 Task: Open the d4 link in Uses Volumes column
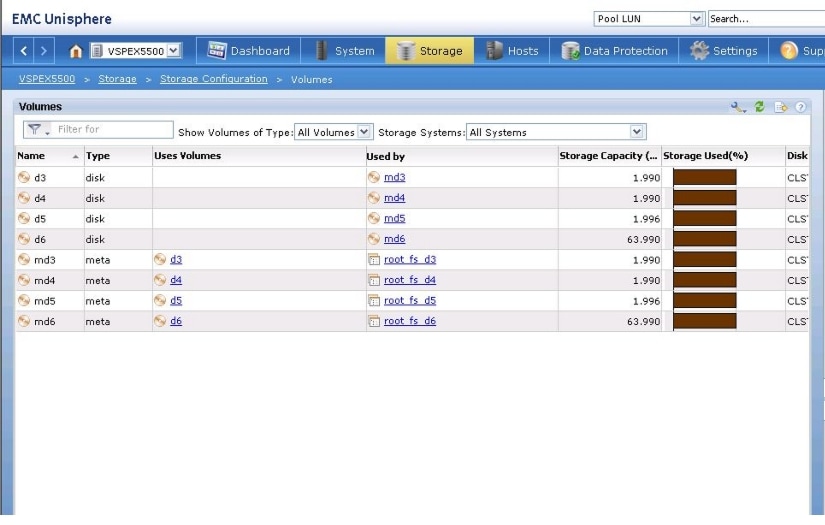click(176, 280)
